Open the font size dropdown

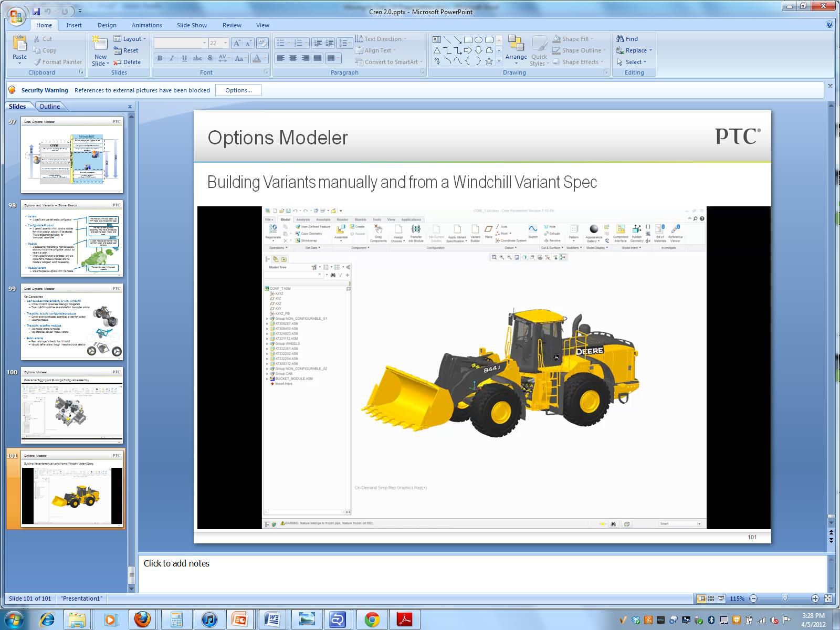coord(226,43)
